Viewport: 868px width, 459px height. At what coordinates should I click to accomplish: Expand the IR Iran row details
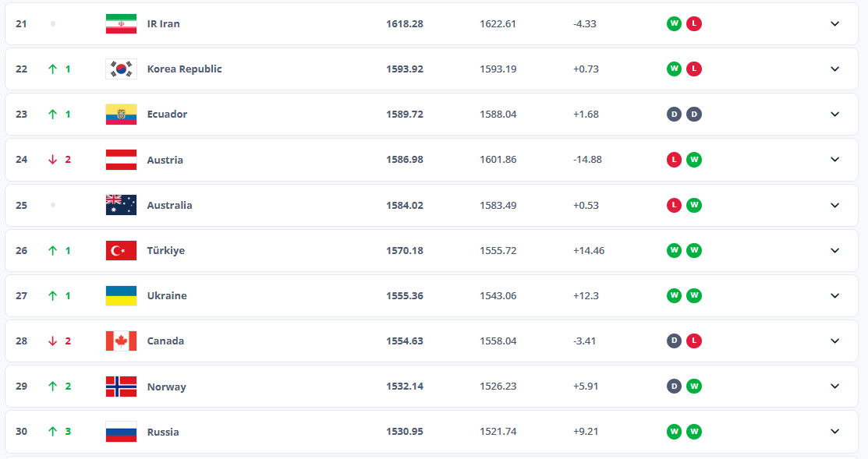834,23
